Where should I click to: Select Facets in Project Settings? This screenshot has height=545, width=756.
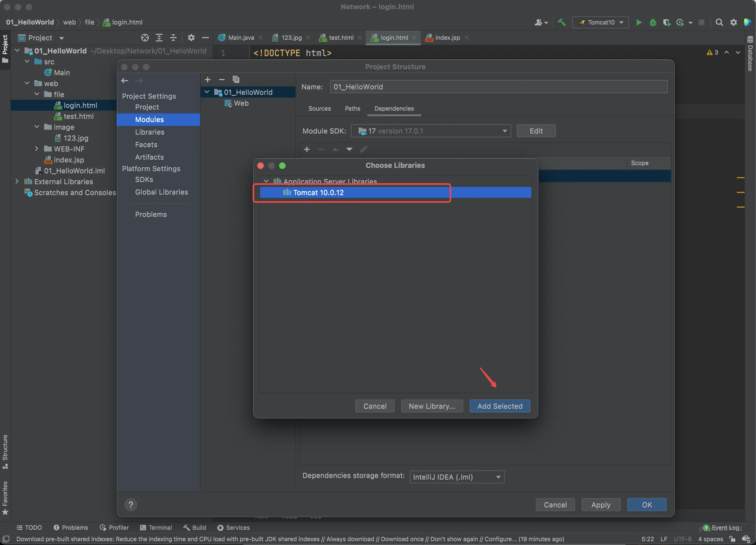[146, 144]
